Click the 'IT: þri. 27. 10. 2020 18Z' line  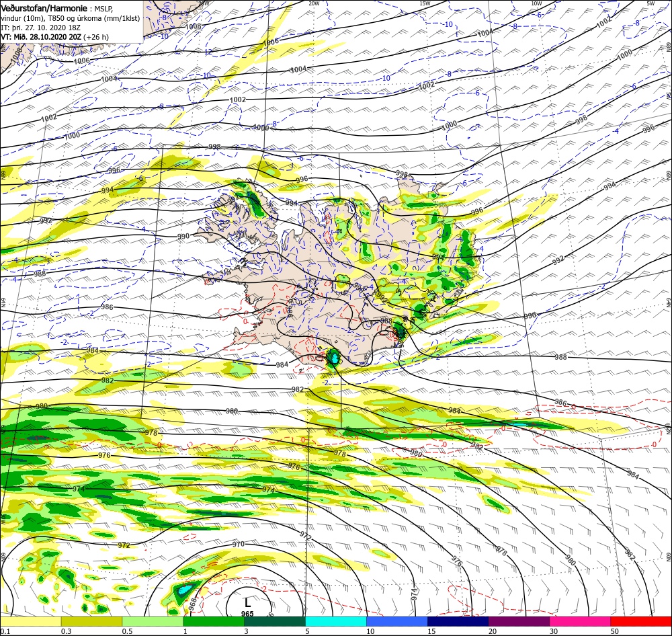[x=41, y=28]
